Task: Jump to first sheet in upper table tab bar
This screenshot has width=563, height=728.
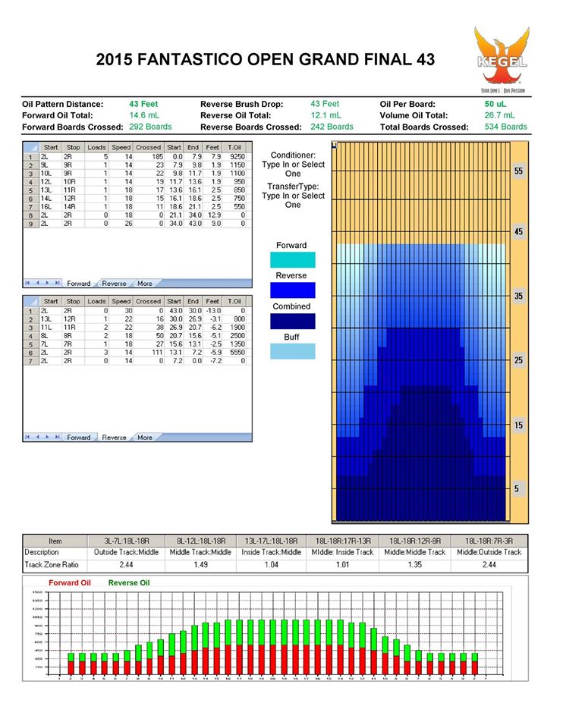Action: point(27,283)
